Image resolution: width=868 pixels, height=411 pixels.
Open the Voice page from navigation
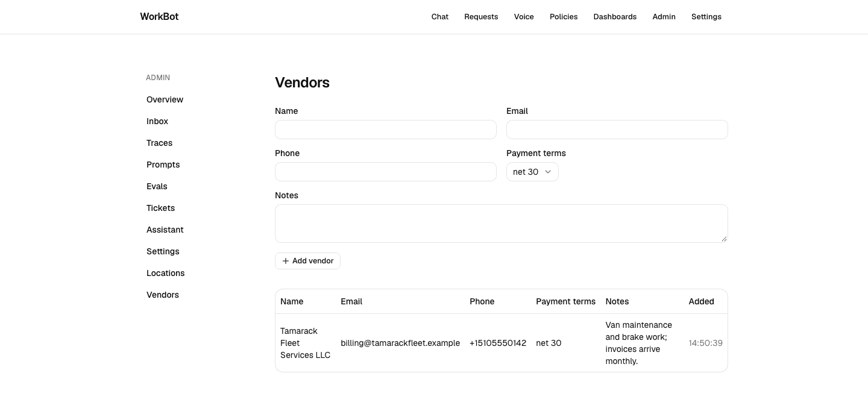524,17
